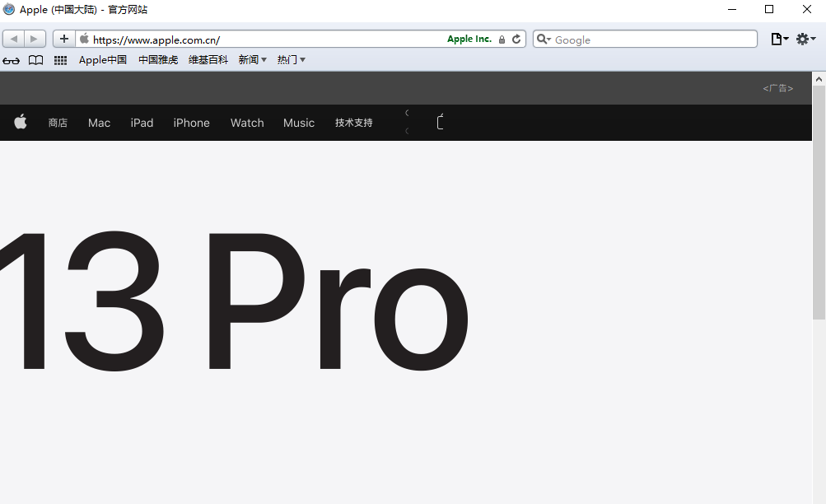This screenshot has height=504, width=826.
Task: Open Reading List glasses icon
Action: (12, 60)
